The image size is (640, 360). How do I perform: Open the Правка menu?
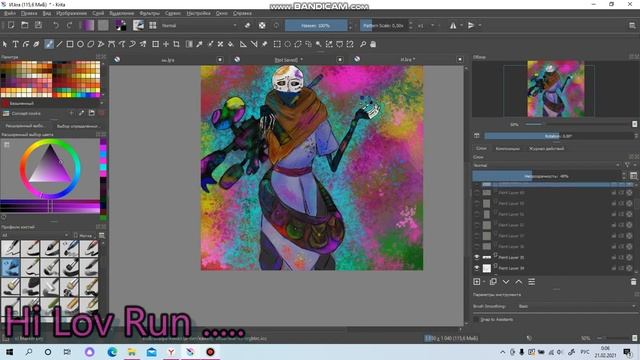click(x=29, y=13)
